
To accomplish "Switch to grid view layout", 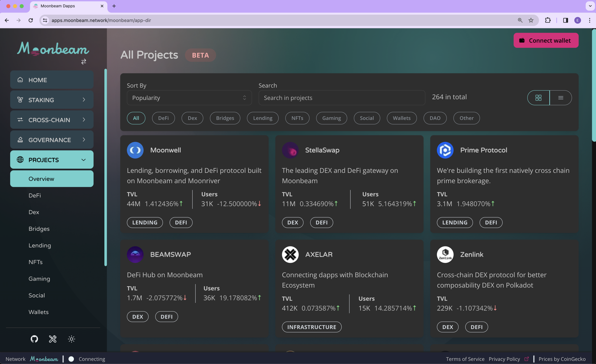I will pyautogui.click(x=538, y=98).
